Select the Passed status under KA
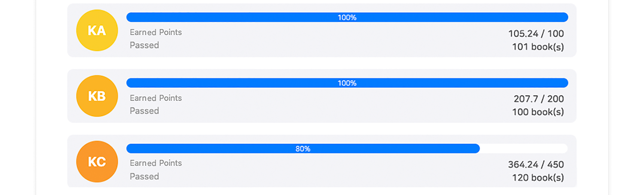644x195 pixels. [x=144, y=45]
